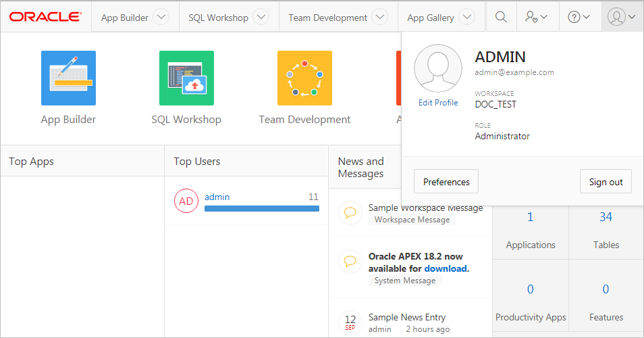Viewport: 644px width, 338px height.
Task: Open the SQL Workshop large icon
Action: 186,78
